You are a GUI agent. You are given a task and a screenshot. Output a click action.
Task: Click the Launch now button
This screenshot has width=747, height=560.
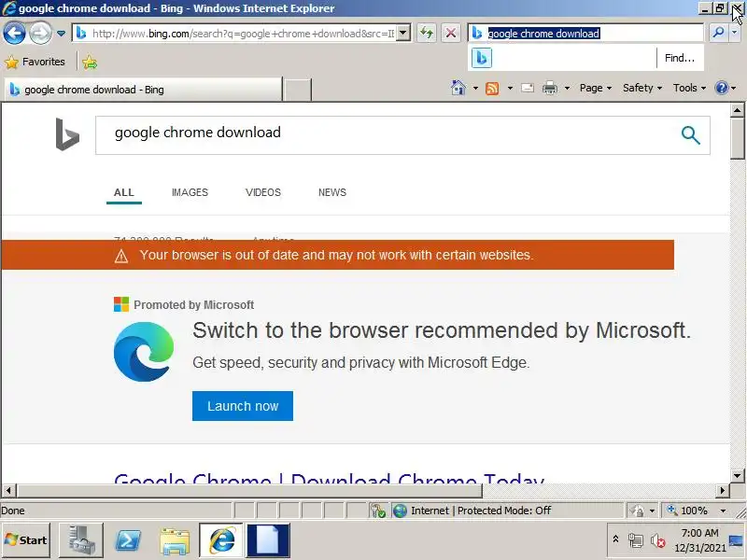point(243,406)
